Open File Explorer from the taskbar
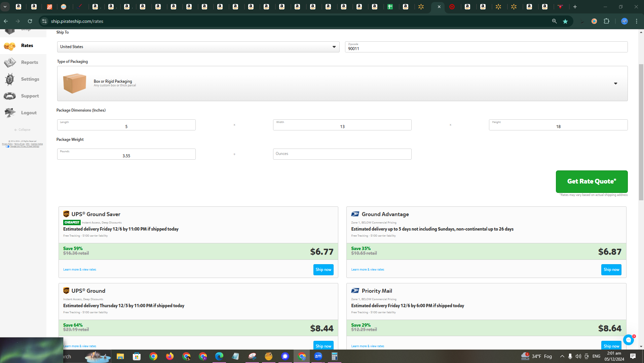 coord(120,356)
